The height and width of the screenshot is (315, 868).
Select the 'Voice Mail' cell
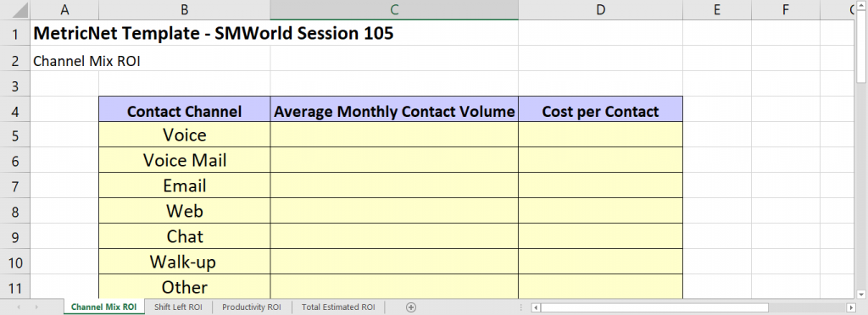tap(184, 160)
